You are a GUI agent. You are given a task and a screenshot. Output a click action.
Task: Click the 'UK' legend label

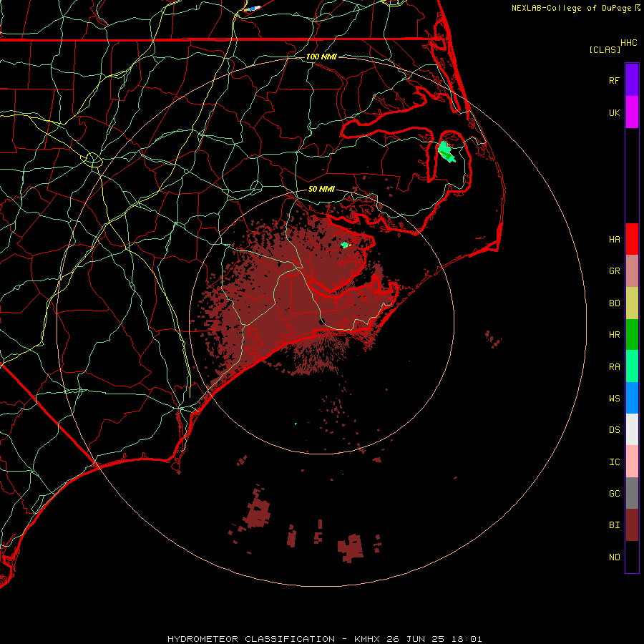[615, 112]
